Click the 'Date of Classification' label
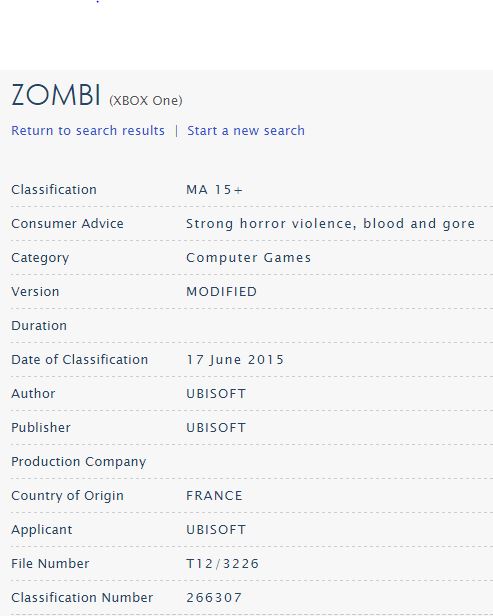 (x=79, y=360)
